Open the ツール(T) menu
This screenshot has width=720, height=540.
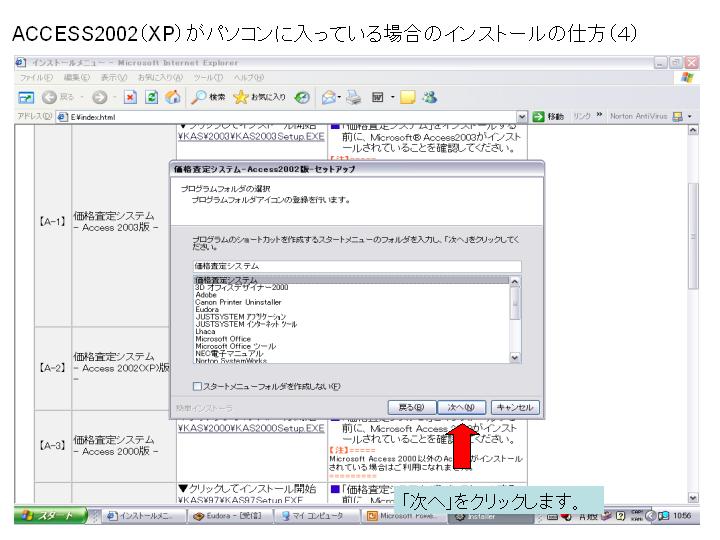pos(208,78)
